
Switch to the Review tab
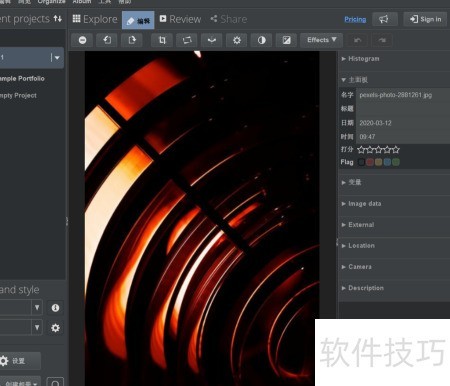[x=180, y=19]
